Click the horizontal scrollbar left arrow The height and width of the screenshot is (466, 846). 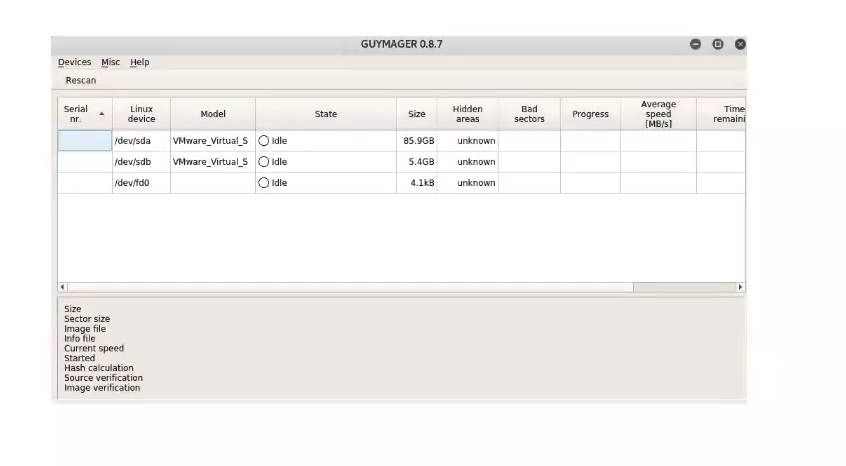point(63,287)
